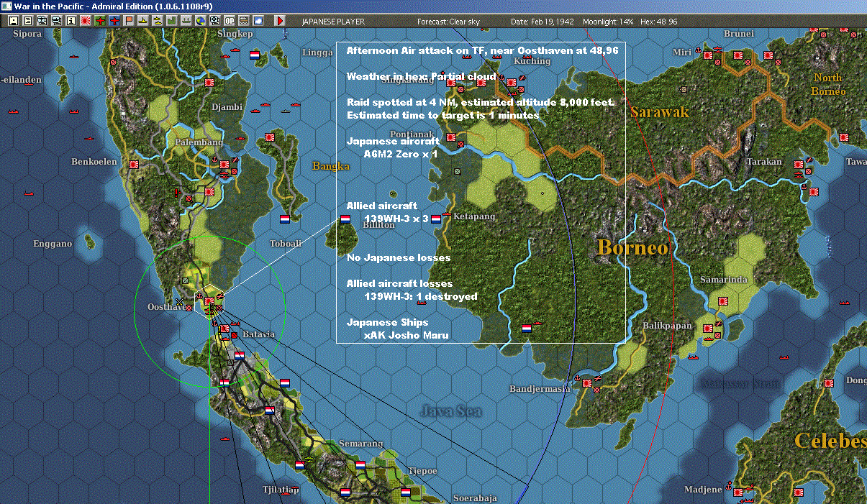Image resolution: width=867 pixels, height=504 pixels.
Task: Select the Japanese flag above Djambi
Action: point(210,83)
